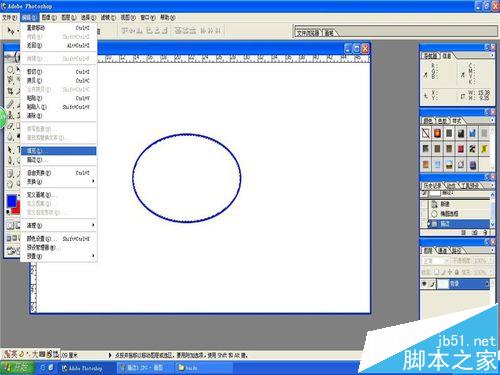The height and width of the screenshot is (375, 500).
Task: Select the Eraser tool
Action: (10, 126)
